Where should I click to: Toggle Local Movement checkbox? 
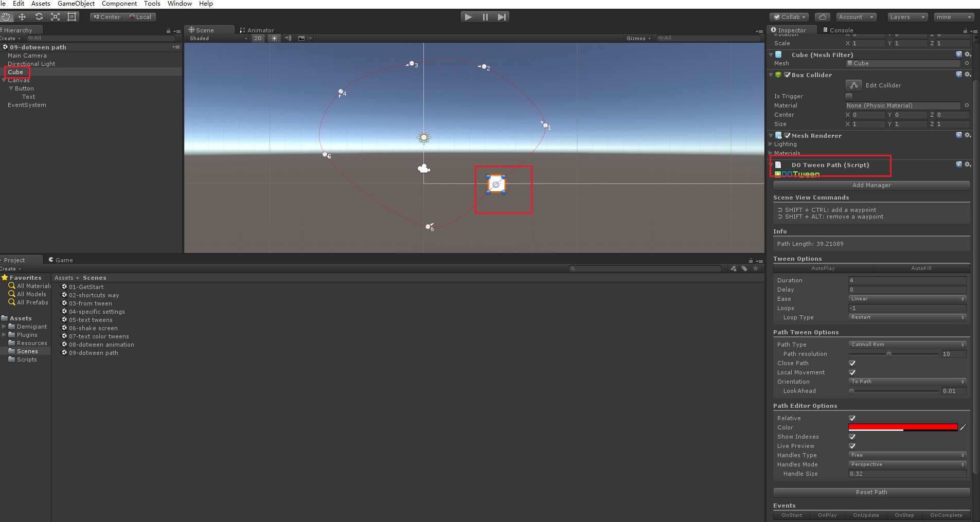coord(852,372)
